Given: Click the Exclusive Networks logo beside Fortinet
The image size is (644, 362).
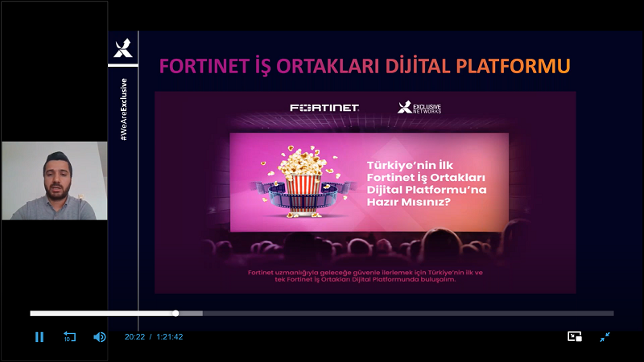Looking at the screenshot, I should (x=419, y=108).
